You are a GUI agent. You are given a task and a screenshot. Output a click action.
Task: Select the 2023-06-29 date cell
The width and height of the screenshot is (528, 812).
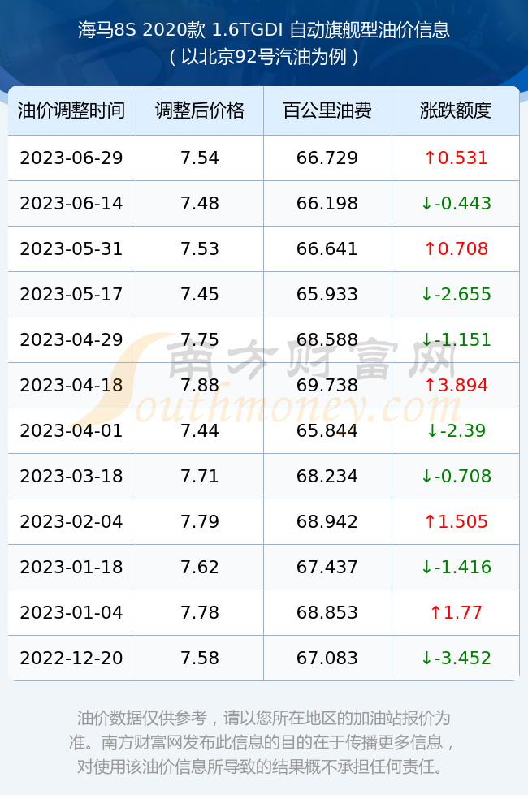click(71, 158)
